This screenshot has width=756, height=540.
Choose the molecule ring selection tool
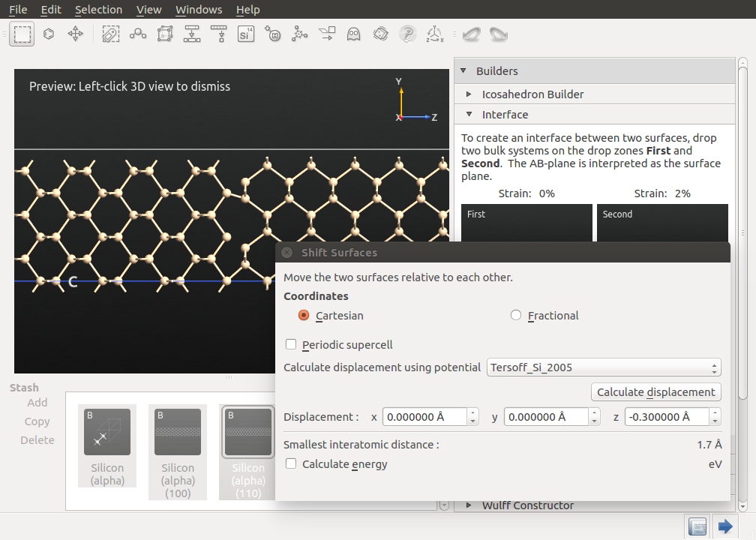49,34
